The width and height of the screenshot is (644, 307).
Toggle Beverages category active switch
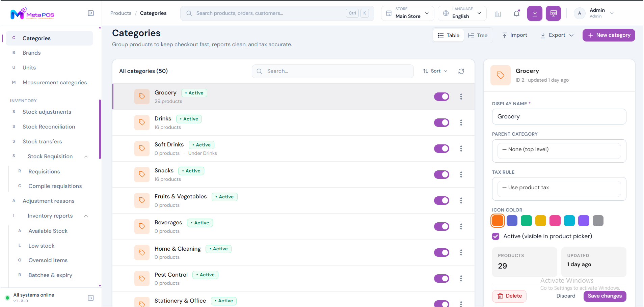point(441,226)
